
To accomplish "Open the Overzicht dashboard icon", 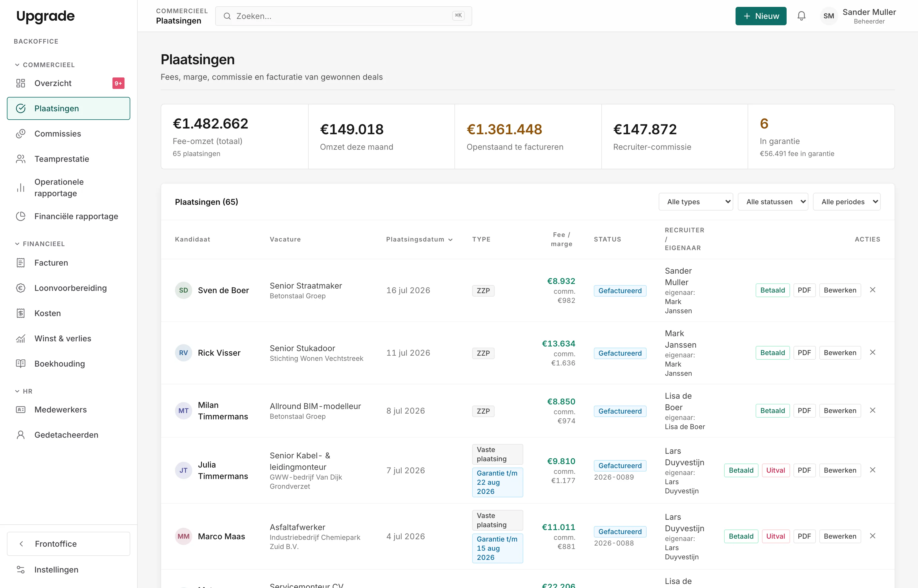I will [x=21, y=83].
